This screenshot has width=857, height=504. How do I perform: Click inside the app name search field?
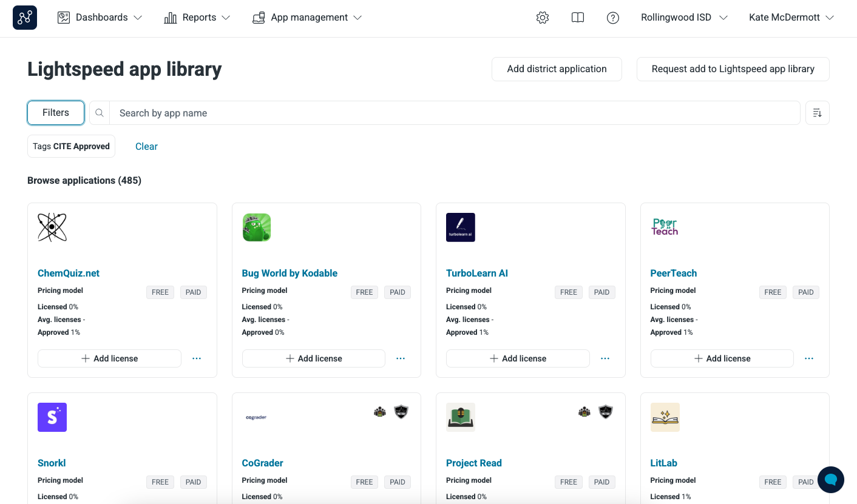pyautogui.click(x=364, y=113)
